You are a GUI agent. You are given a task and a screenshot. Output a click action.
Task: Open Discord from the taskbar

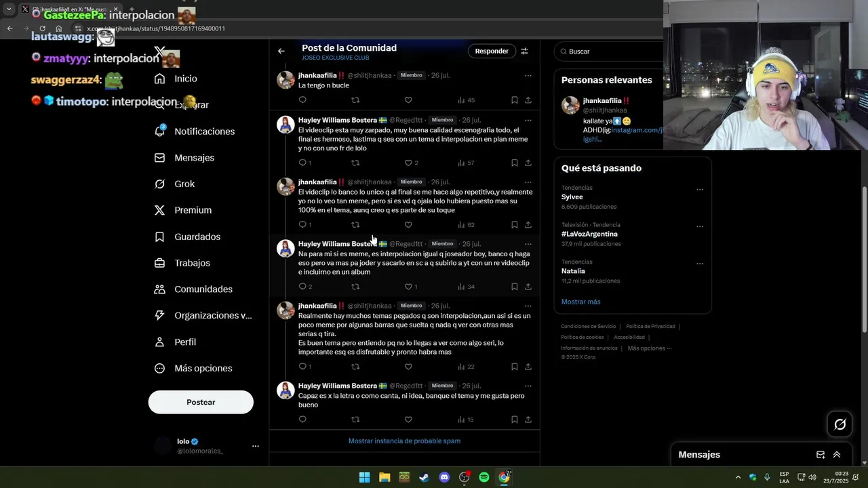[444, 477]
